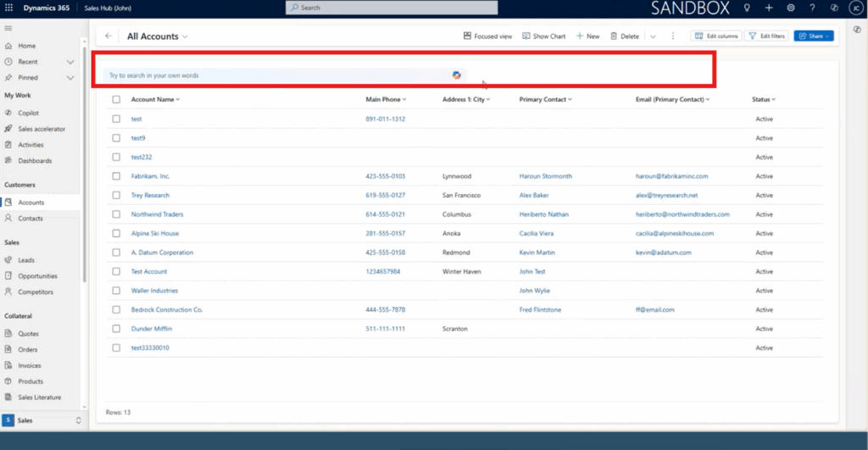Open the user profile avatar in header
Screen dimensions: 868x450
coord(856,8)
